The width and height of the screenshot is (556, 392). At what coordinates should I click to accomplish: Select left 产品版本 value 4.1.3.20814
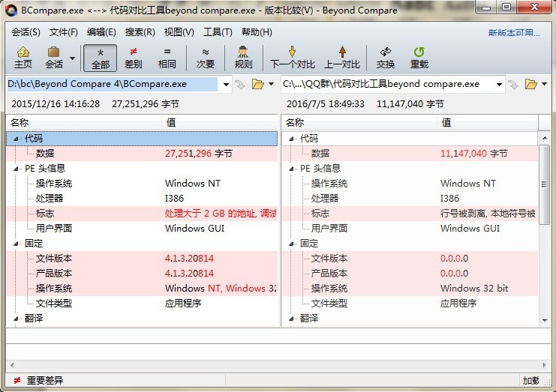tap(189, 274)
